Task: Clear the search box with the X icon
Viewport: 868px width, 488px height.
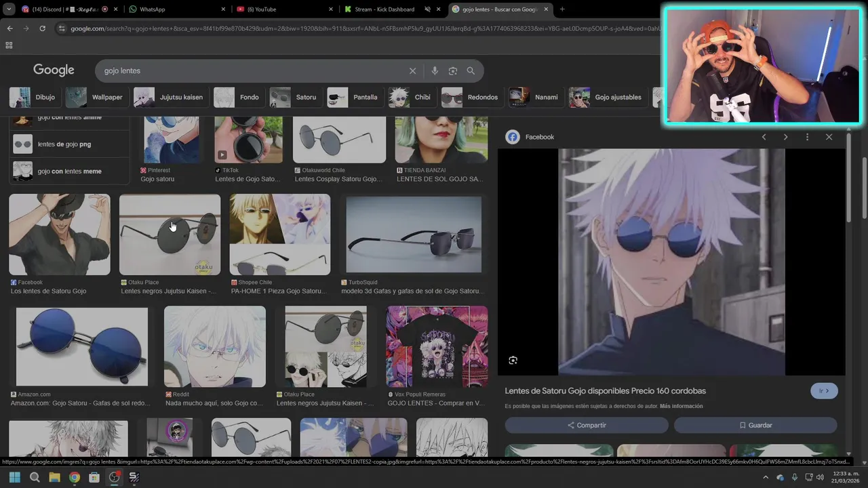Action: 412,70
